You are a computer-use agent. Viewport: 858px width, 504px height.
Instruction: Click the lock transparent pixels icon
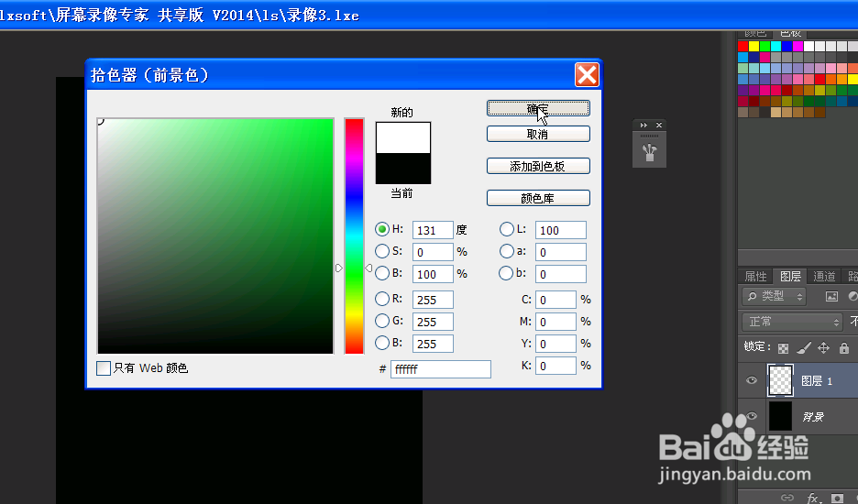pyautogui.click(x=784, y=348)
